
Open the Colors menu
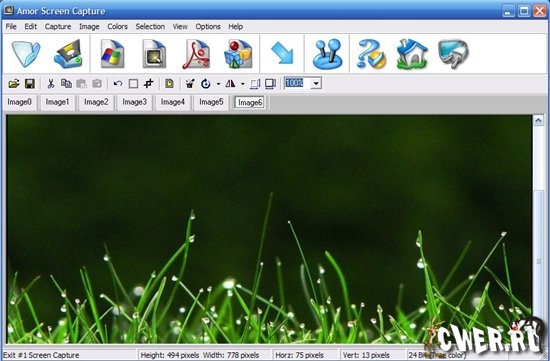click(x=118, y=27)
